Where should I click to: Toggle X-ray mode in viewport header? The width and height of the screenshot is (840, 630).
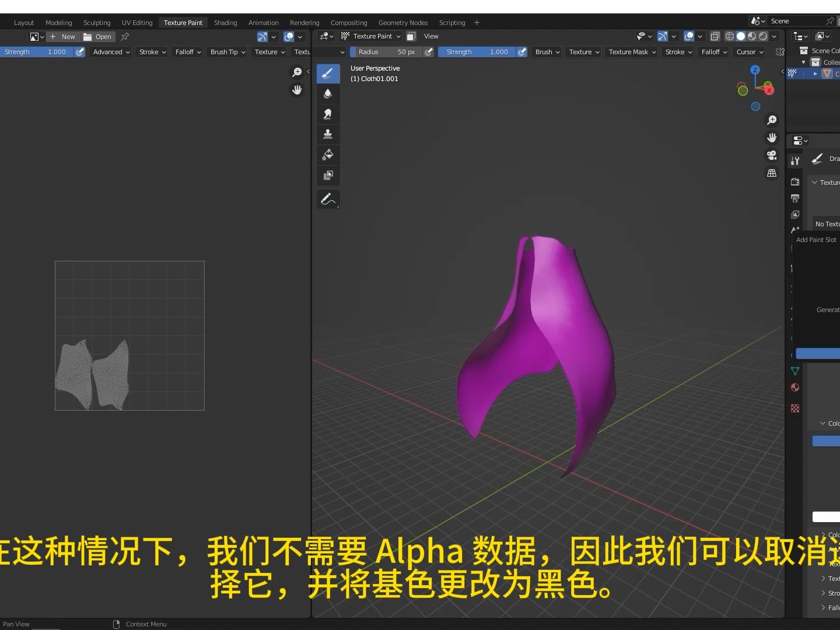[x=715, y=36]
